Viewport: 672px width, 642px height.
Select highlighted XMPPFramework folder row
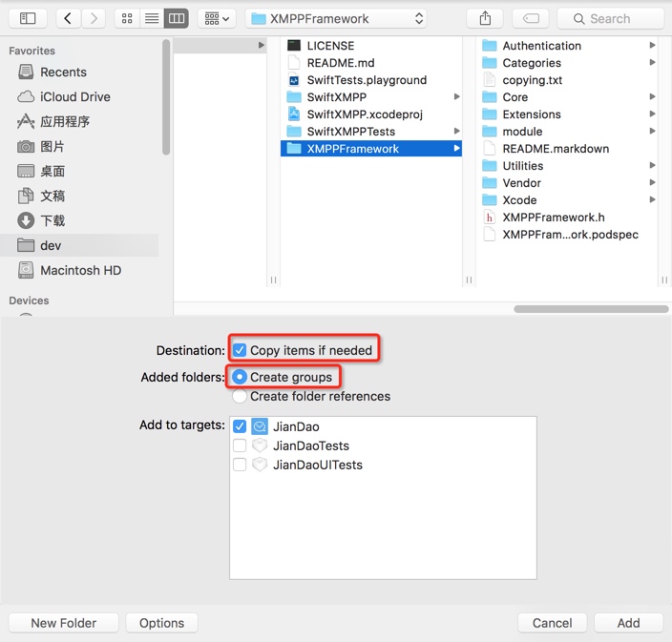[x=371, y=148]
